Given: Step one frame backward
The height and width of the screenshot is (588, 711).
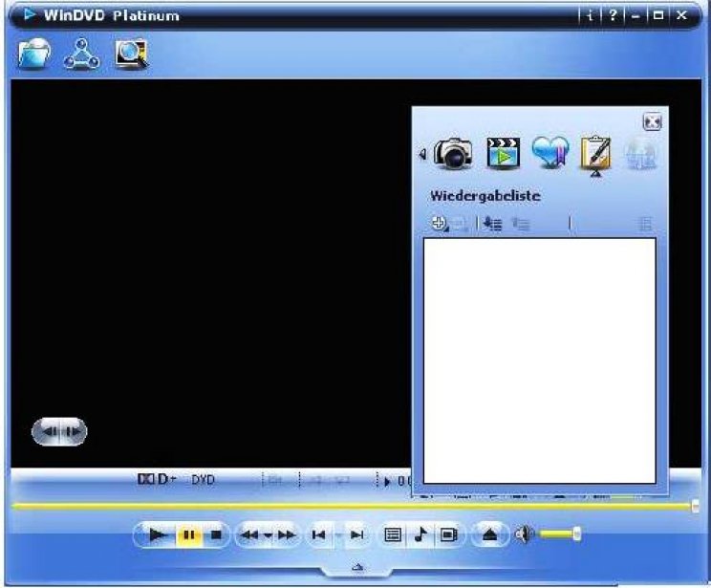Looking at the screenshot, I should 49,431.
